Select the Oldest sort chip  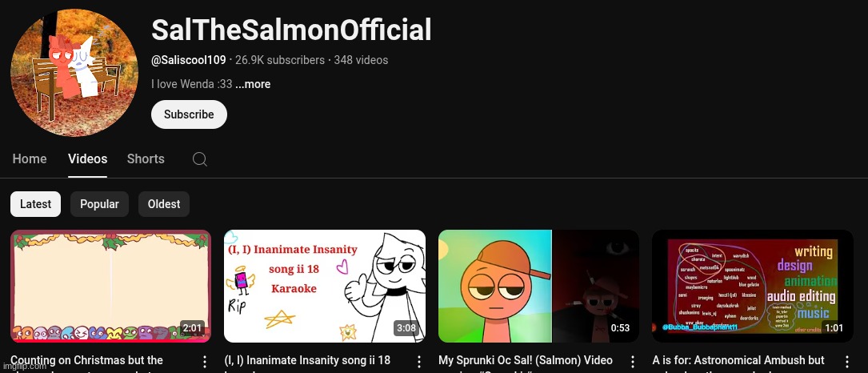[x=164, y=204]
